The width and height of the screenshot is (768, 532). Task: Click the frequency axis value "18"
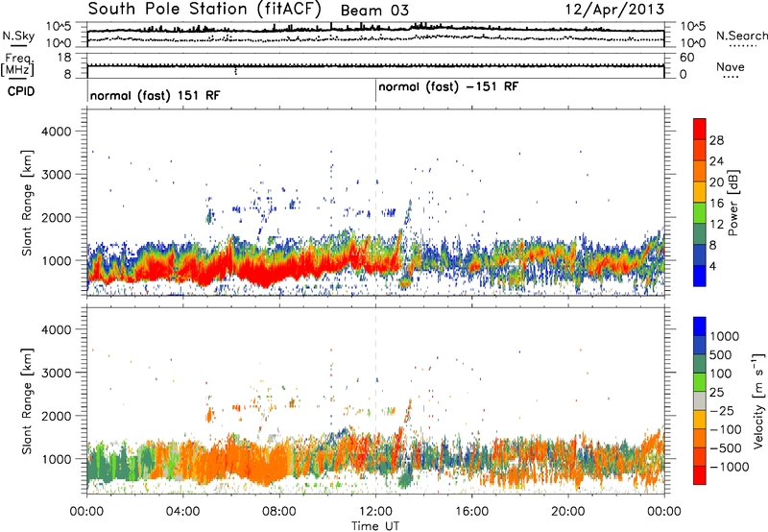(64, 58)
